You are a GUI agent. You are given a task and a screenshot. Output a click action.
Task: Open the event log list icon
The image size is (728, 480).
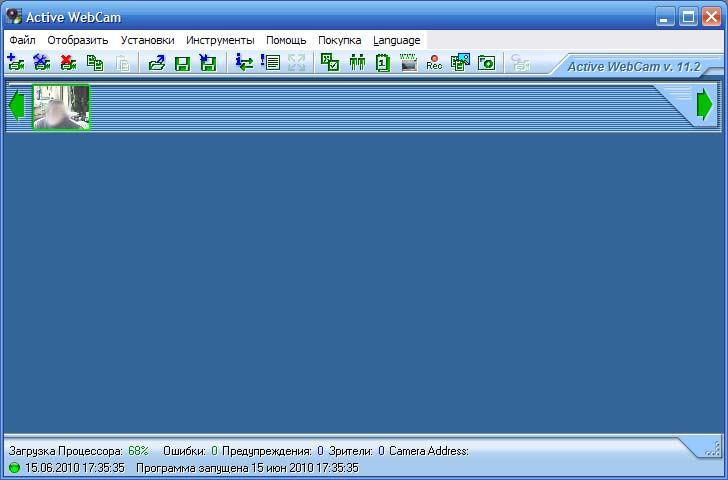coord(270,62)
